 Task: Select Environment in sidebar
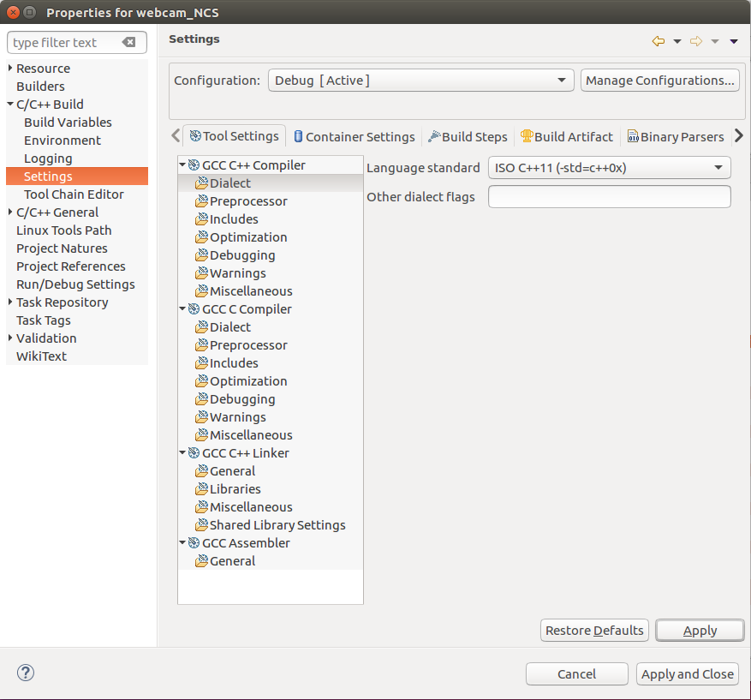coord(63,141)
